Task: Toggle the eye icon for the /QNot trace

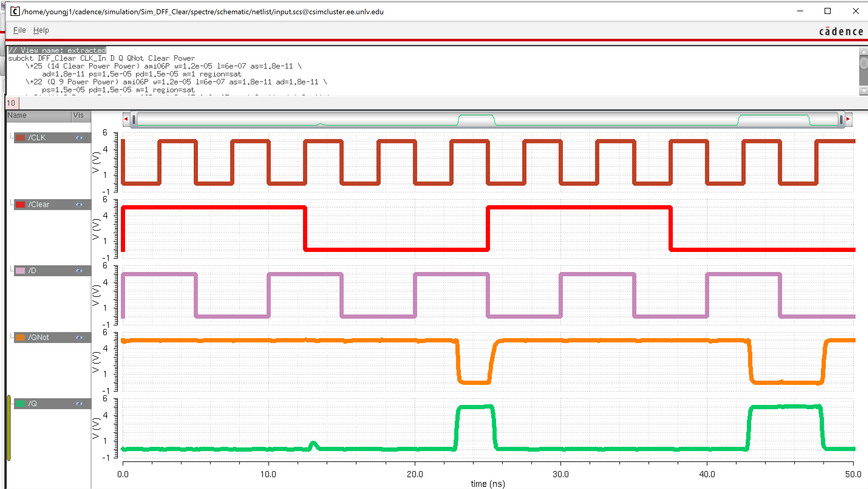Action: pos(79,338)
